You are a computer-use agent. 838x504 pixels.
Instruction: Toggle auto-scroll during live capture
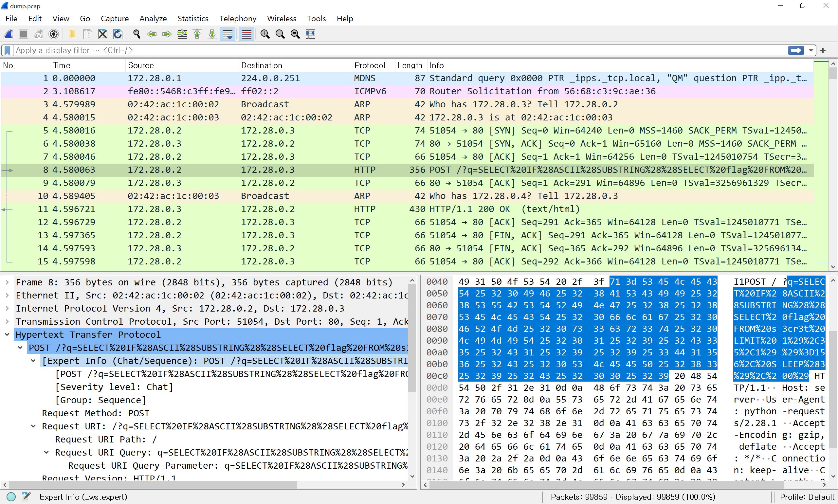coord(228,34)
